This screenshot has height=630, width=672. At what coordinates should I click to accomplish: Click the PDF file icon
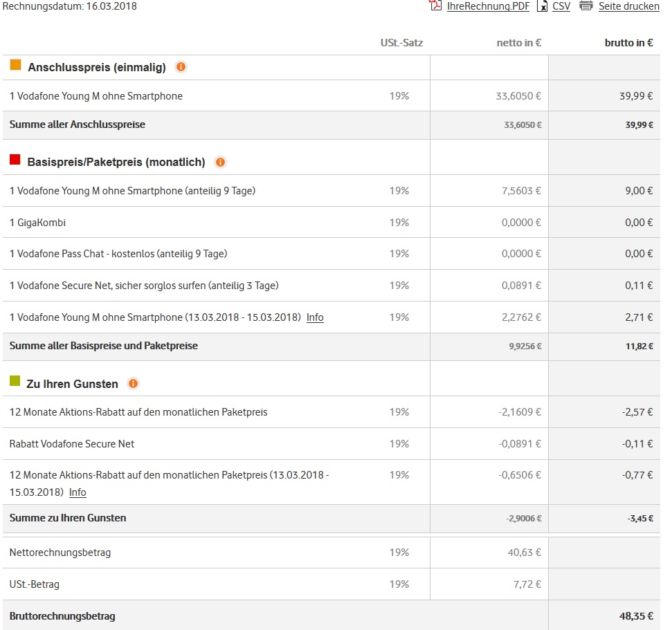[436, 5]
